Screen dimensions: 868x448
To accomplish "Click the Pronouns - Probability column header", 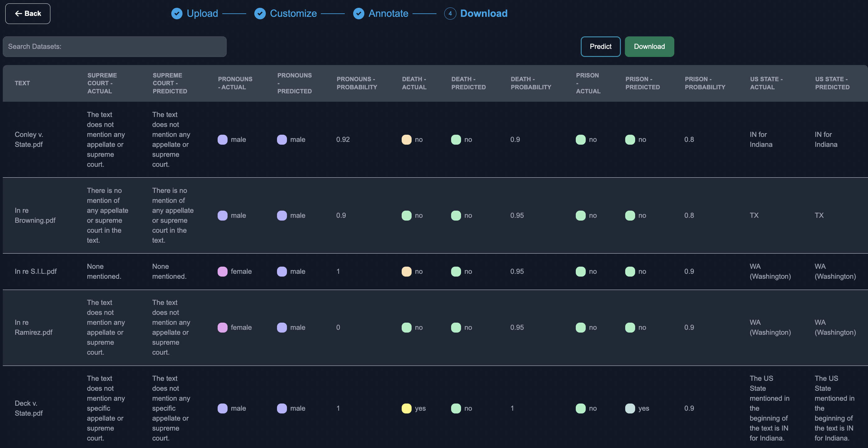I will [357, 83].
